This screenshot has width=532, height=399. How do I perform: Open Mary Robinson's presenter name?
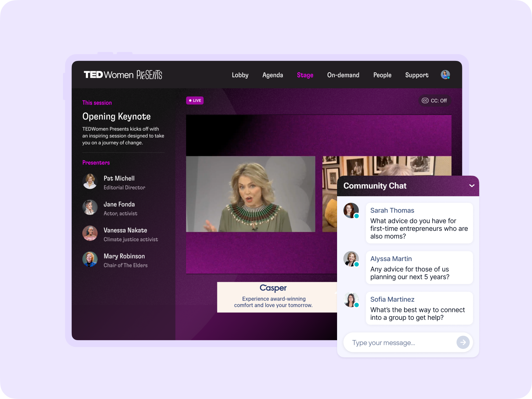coord(124,256)
